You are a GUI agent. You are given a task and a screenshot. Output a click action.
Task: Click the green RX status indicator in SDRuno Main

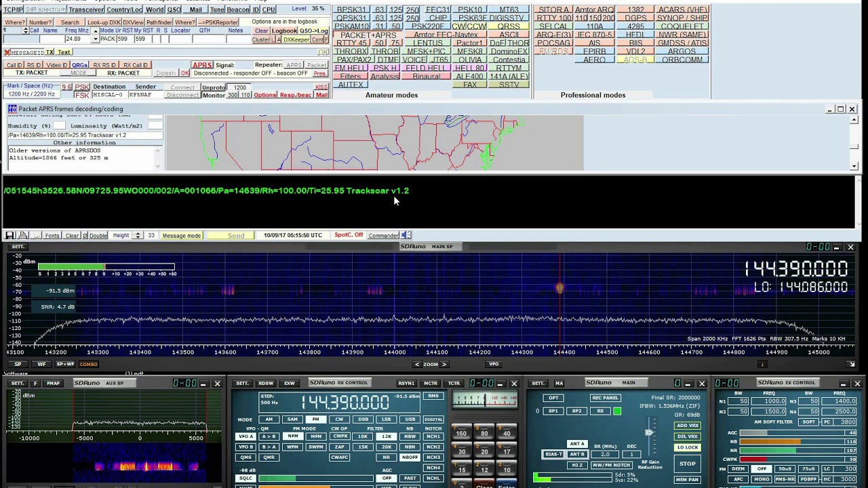pyautogui.click(x=617, y=411)
